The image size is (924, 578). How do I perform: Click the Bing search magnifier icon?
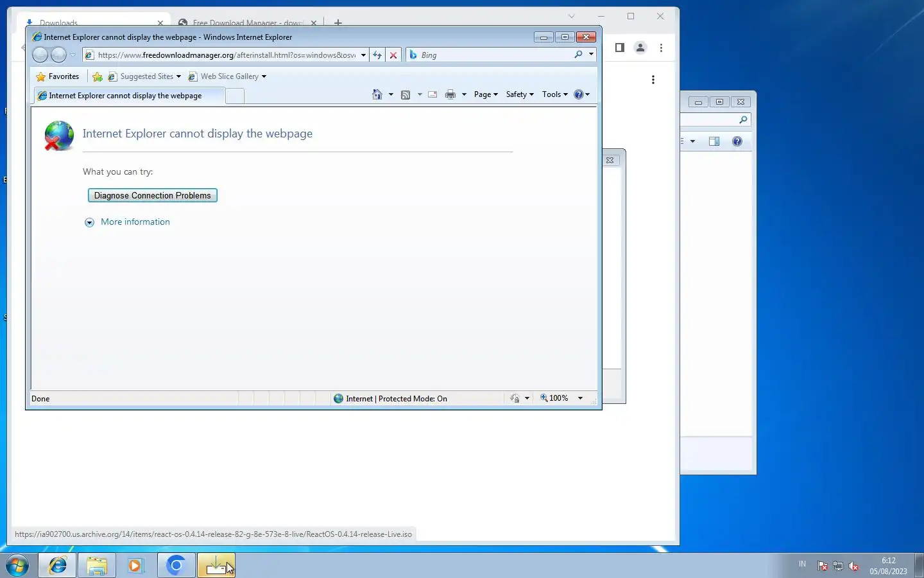point(578,55)
